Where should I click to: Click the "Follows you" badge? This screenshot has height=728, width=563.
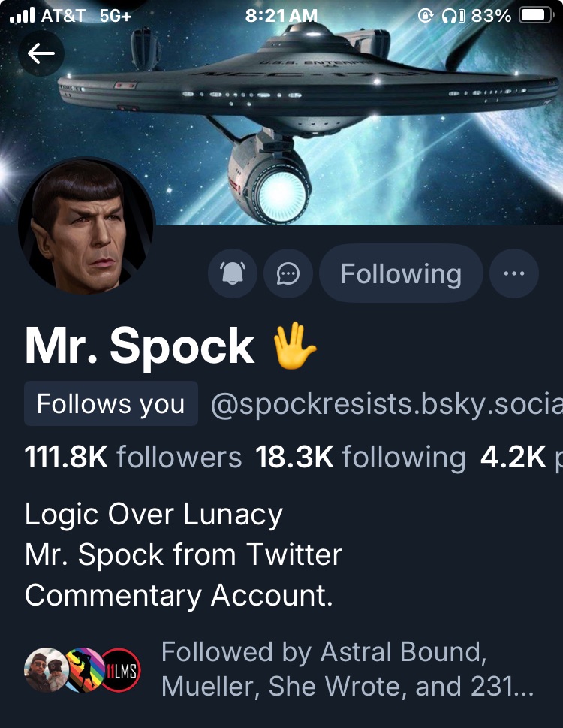(x=111, y=404)
